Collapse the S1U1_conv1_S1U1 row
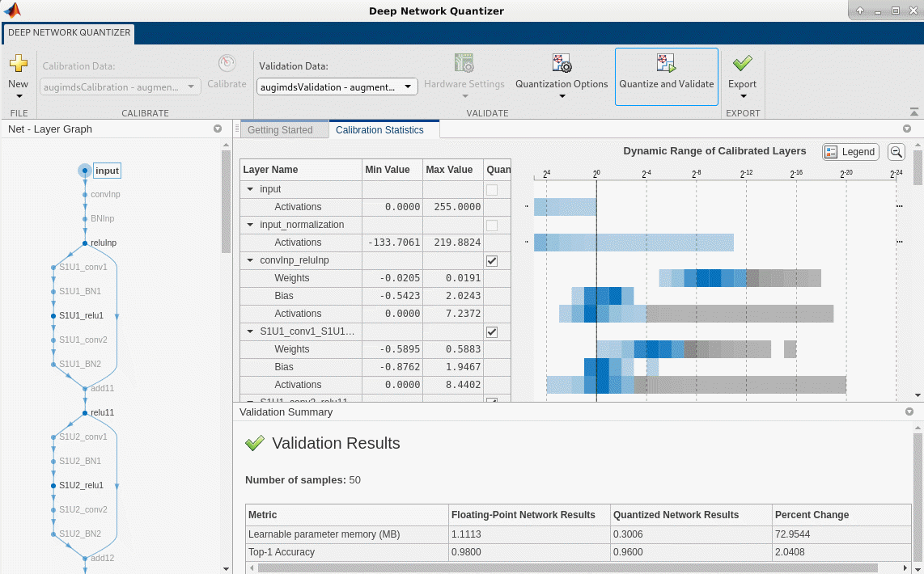This screenshot has width=924, height=574. (250, 332)
